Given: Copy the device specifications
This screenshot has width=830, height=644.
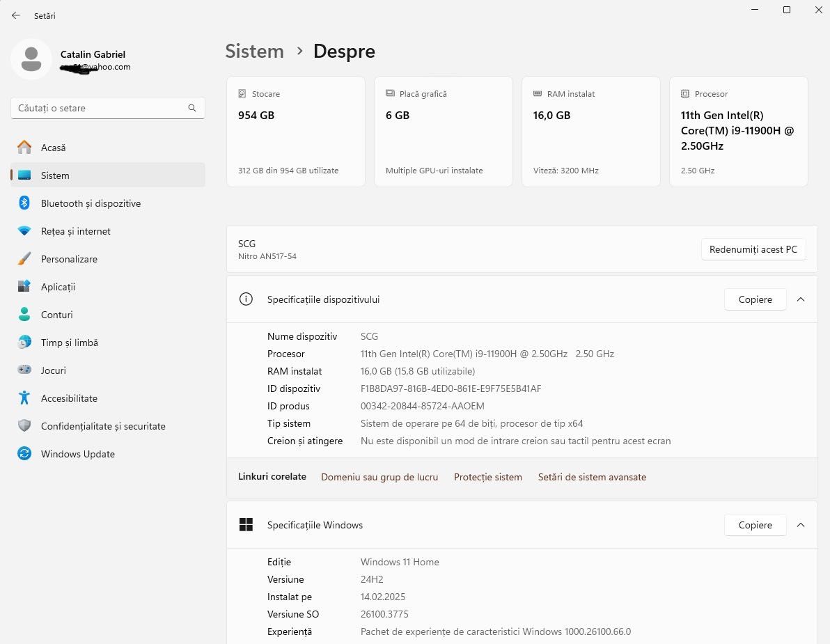Looking at the screenshot, I should coord(755,299).
